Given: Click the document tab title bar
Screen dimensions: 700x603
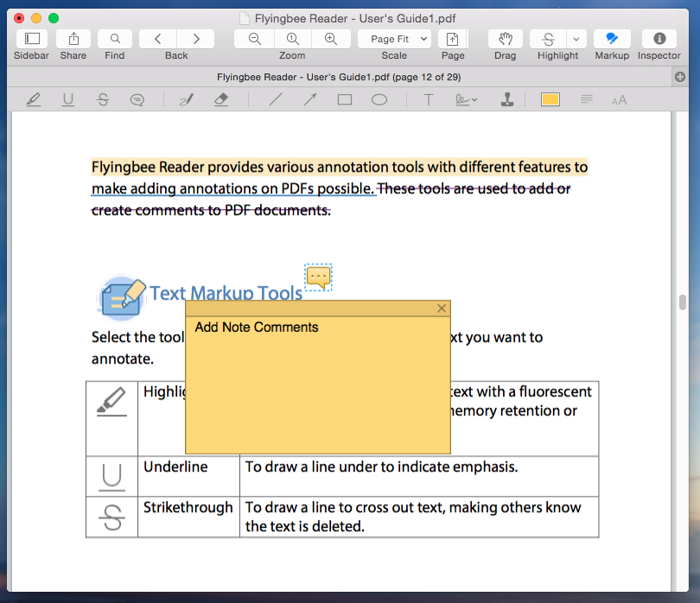Looking at the screenshot, I should click(x=339, y=77).
